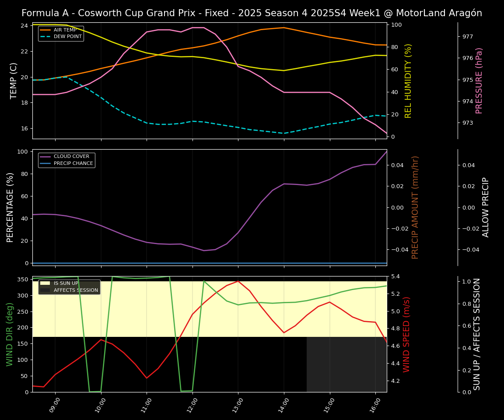Click the DEW POINT legend entry

(x=67, y=37)
